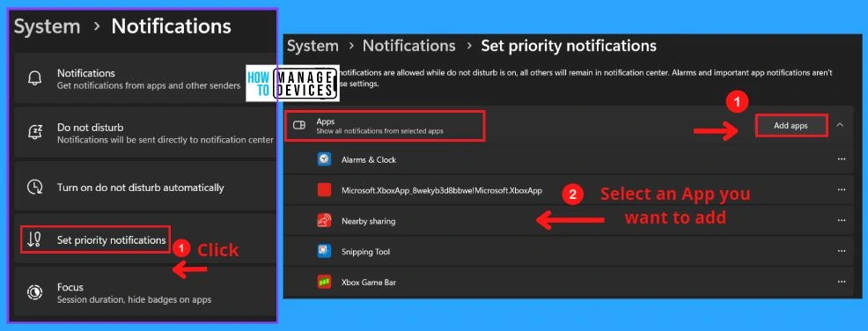The height and width of the screenshot is (331, 868).
Task: Open the Focus settings entry
Action: (x=144, y=292)
